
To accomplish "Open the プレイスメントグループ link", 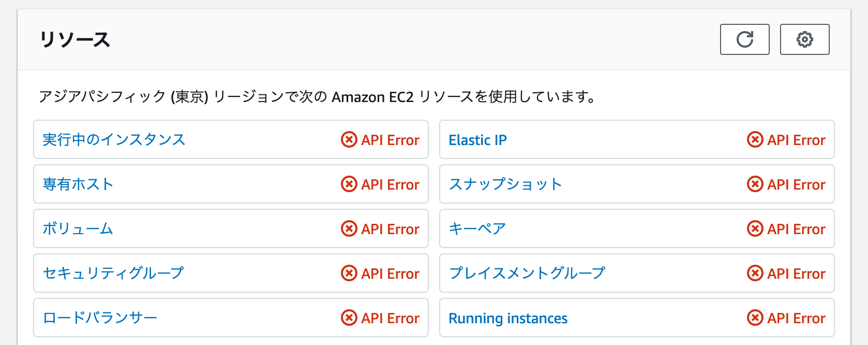I will pyautogui.click(x=527, y=274).
